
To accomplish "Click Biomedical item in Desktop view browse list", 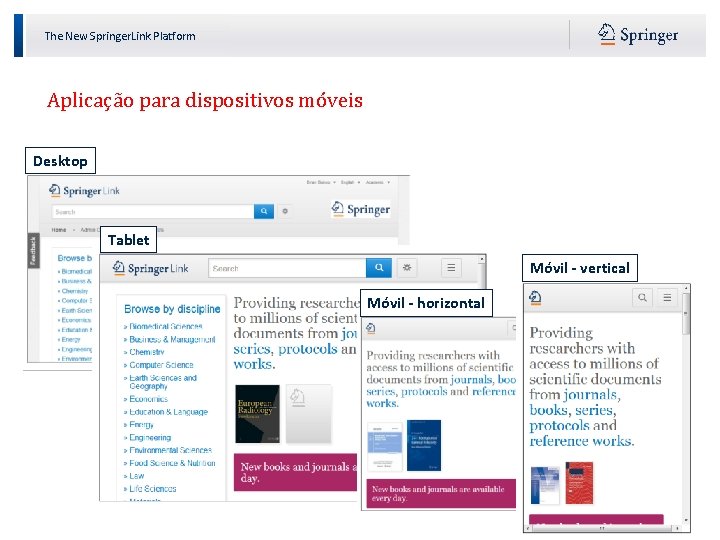I will (x=75, y=271).
